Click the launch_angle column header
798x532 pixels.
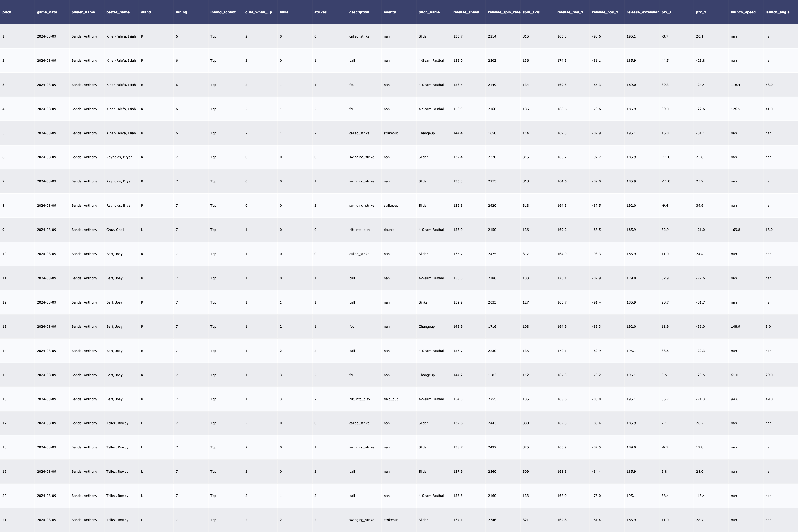pos(777,12)
